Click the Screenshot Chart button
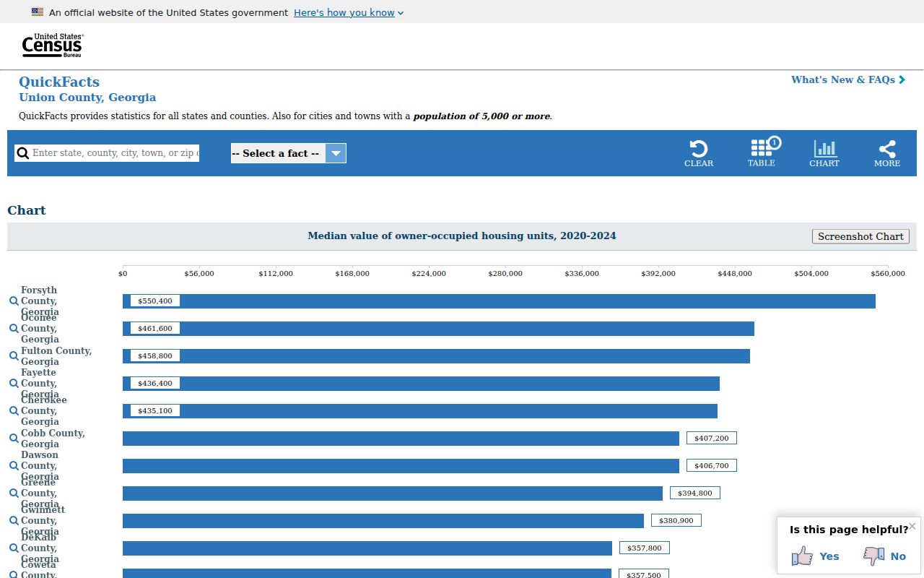This screenshot has height=578, width=924. click(x=860, y=236)
